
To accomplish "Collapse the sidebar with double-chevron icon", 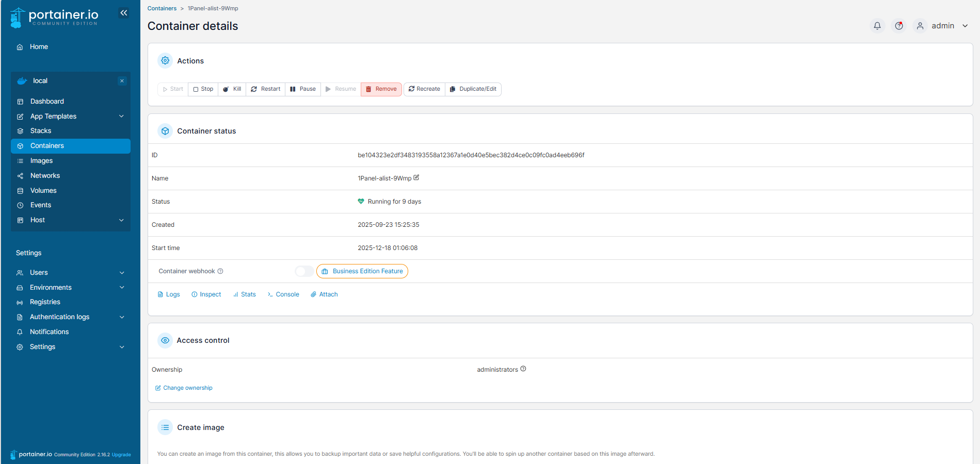I will point(124,13).
